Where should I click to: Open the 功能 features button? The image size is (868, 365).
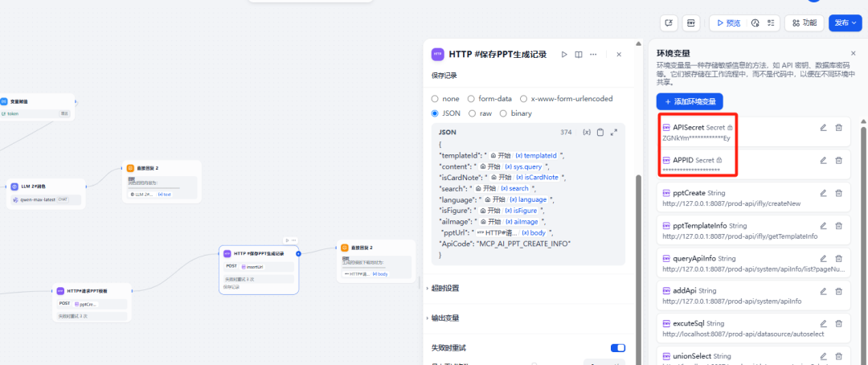pos(804,23)
